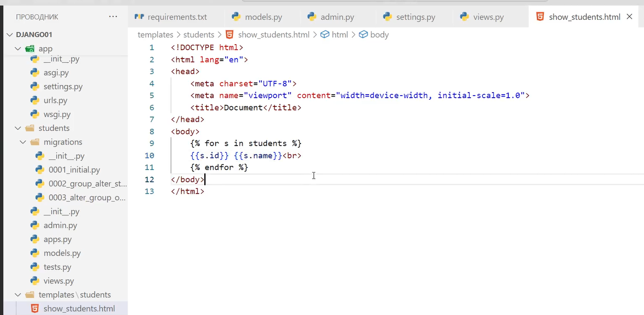Image resolution: width=644 pixels, height=315 pixels.
Task: Collapse the DJANGO01 root folder
Action: coord(10,35)
